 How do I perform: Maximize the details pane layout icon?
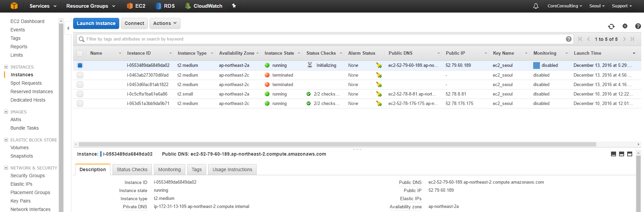(x=630, y=154)
